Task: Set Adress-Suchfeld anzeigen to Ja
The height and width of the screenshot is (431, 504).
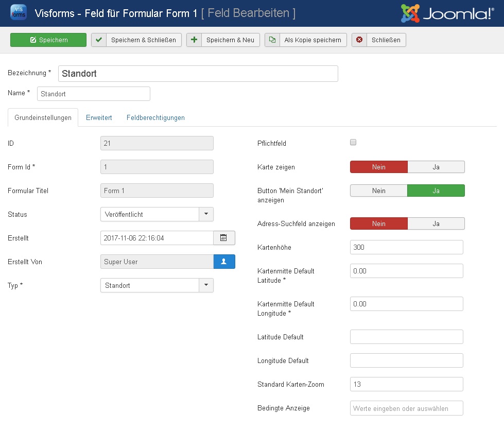Action: click(436, 223)
